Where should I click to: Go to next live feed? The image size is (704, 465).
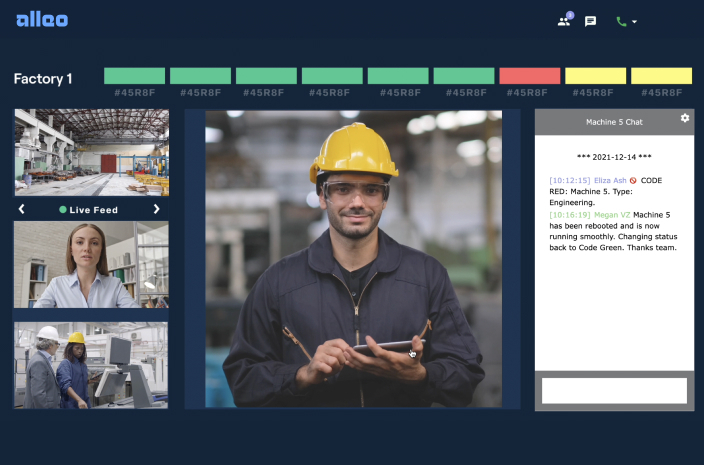click(156, 209)
